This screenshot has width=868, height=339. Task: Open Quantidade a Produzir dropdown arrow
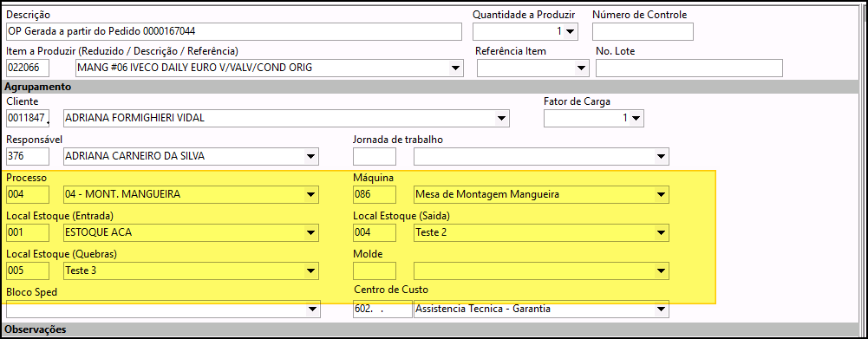click(x=571, y=31)
